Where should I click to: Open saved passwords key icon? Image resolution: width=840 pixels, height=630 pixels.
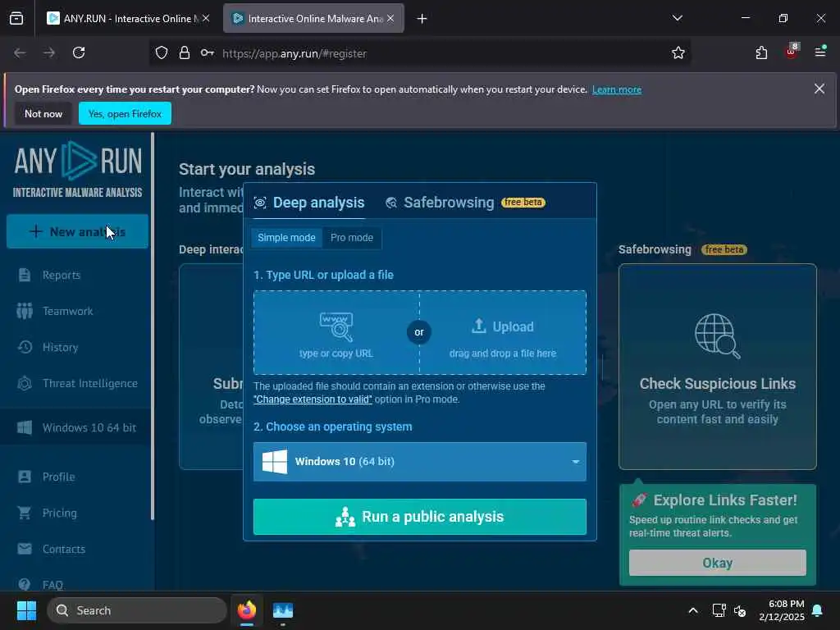pyautogui.click(x=208, y=52)
